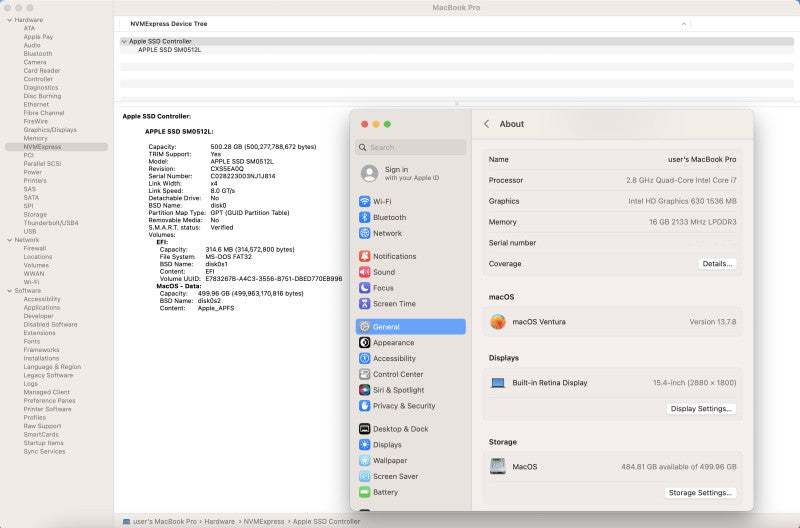Click Hardware in the bottom path bar
Viewport: 800px width, 528px height.
point(219,521)
